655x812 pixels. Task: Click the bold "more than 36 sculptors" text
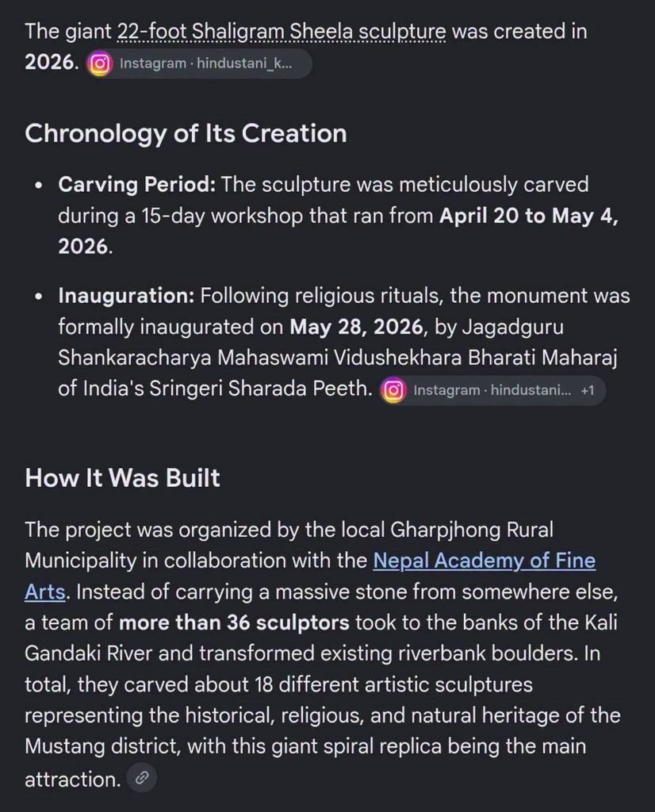click(x=234, y=622)
